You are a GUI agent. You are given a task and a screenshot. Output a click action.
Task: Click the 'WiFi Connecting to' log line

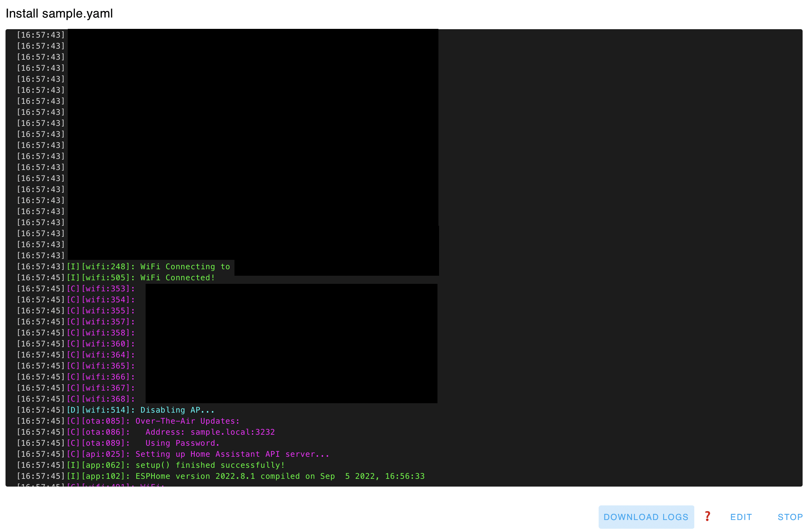pyautogui.click(x=185, y=267)
